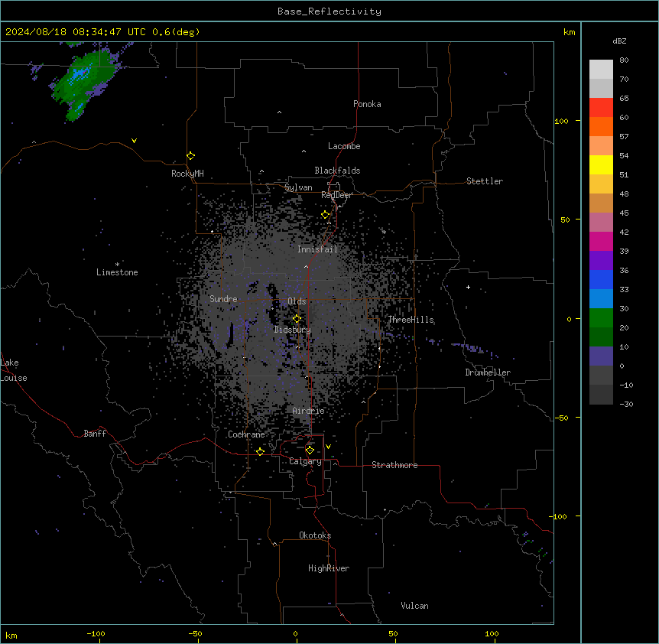The height and width of the screenshot is (644, 659).
Task: Click the yellow diamond marker above Calgary label
Action: 310,450
